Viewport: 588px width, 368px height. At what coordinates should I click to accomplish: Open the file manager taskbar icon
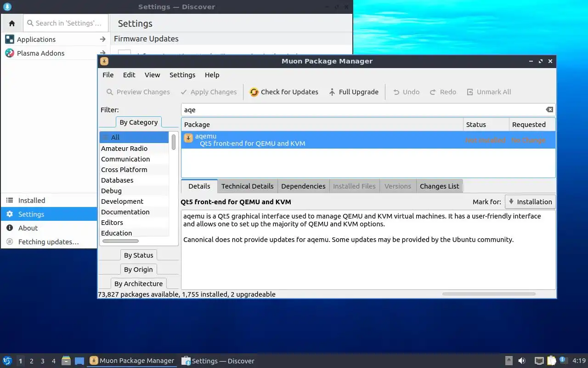[66, 361]
